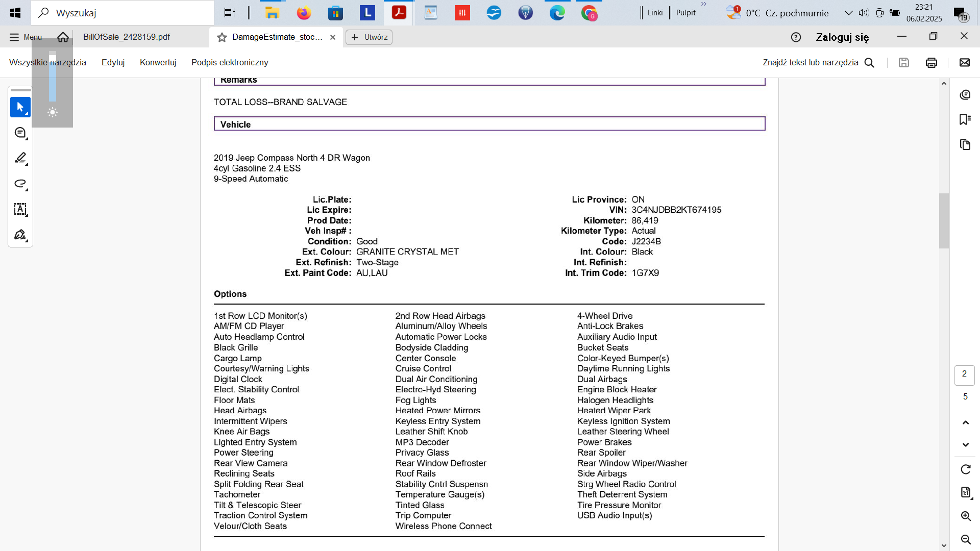Switch to the BillOfSale_2428159.pdf tab
The image size is (980, 551).
click(x=127, y=37)
